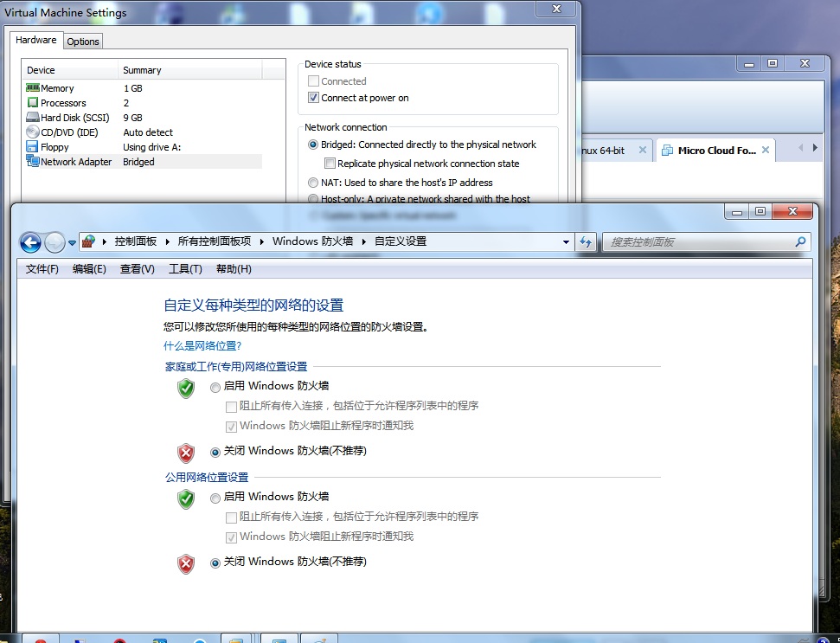Image resolution: width=840 pixels, height=643 pixels.
Task: Expand breadcrumb arrow after 所有控制面板项
Action: pos(261,241)
